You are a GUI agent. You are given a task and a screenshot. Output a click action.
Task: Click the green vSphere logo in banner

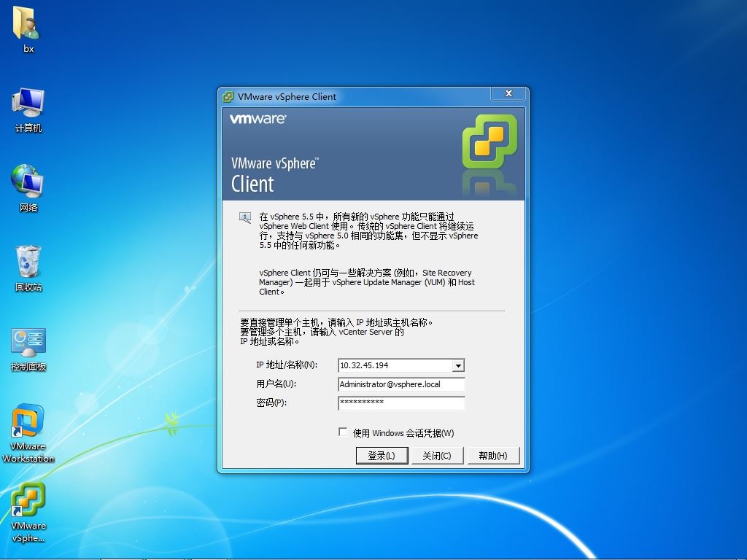point(489,141)
